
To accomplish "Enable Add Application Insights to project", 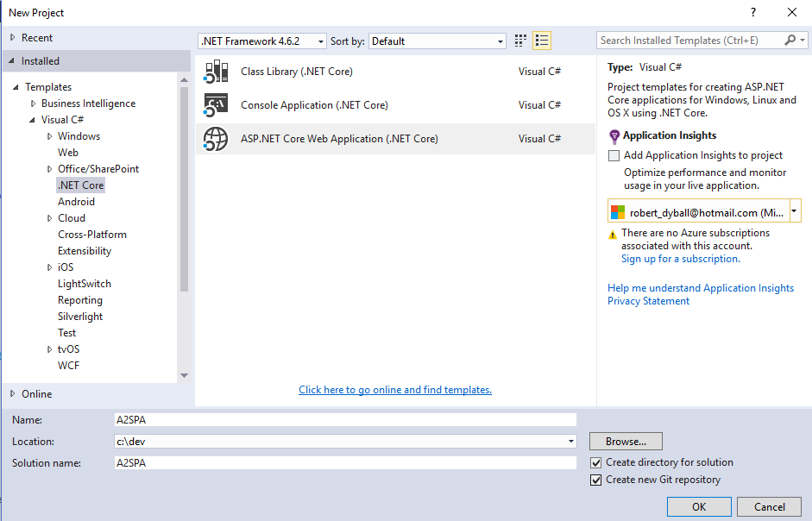I will [614, 155].
